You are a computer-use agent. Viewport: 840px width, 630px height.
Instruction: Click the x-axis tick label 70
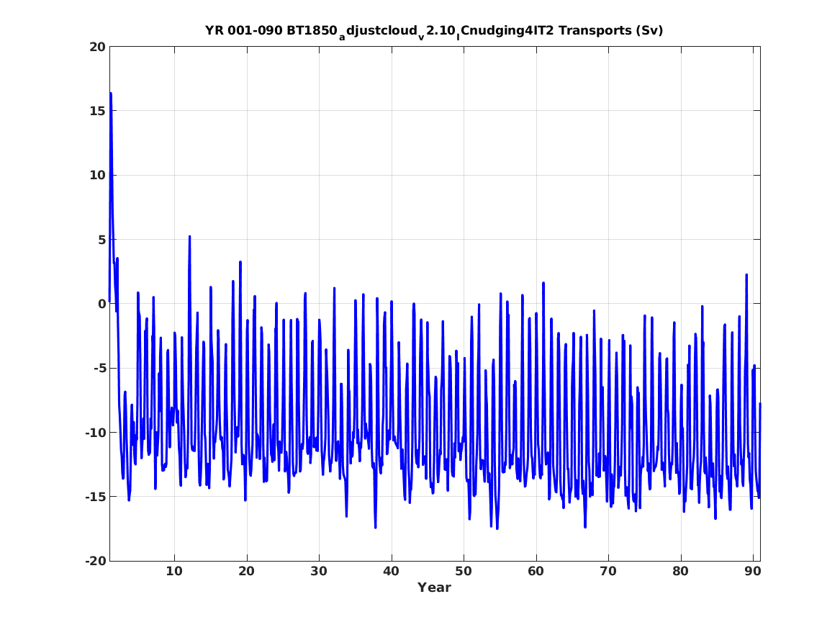[x=608, y=571]
